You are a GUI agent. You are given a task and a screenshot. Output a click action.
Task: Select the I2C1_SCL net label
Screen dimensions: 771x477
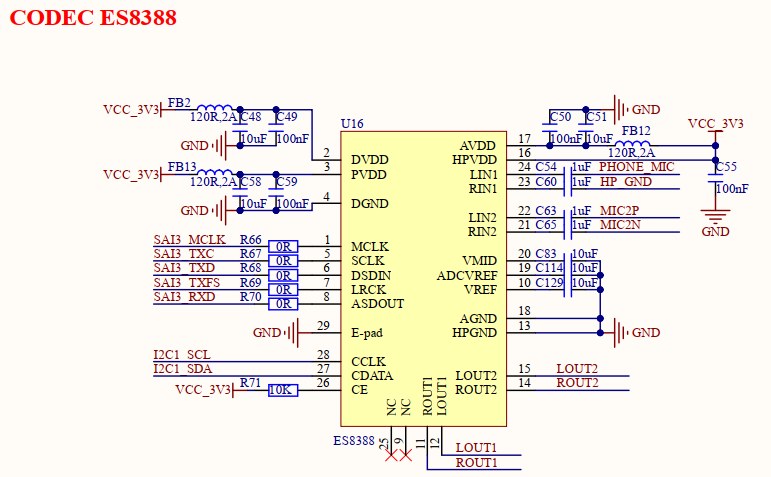[182, 355]
